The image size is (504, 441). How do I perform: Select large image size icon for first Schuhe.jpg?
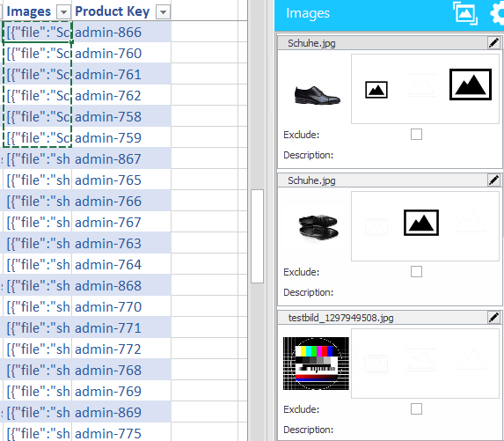[471, 85]
